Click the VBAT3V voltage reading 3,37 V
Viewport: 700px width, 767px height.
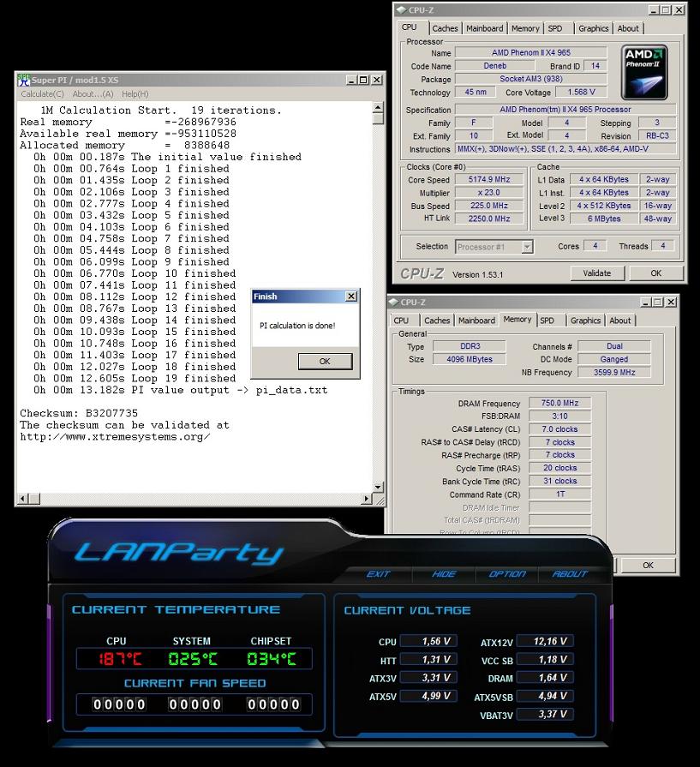(x=546, y=714)
